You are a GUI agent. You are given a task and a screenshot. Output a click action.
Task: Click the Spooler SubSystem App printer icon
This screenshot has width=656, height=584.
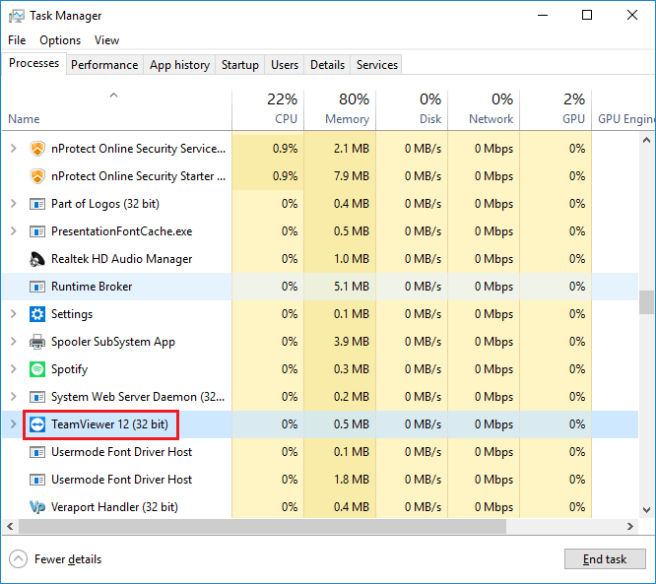click(x=38, y=342)
